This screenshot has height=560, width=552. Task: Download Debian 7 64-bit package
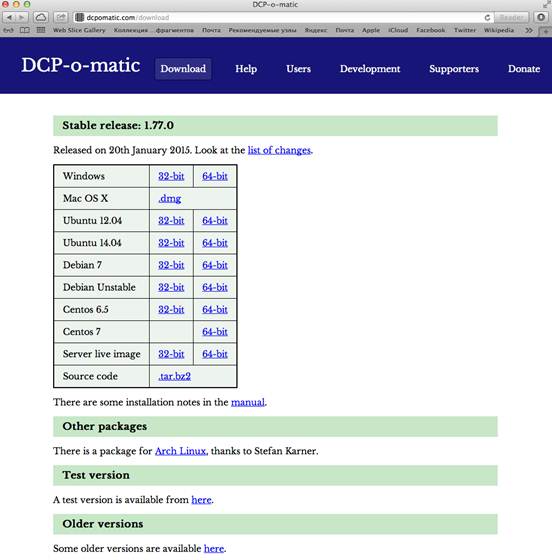click(x=215, y=265)
